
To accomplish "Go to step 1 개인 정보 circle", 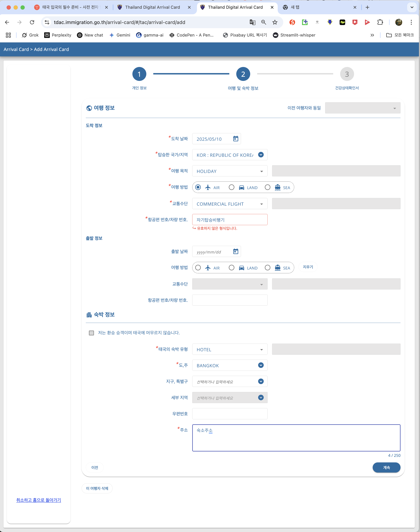I will coord(139,74).
